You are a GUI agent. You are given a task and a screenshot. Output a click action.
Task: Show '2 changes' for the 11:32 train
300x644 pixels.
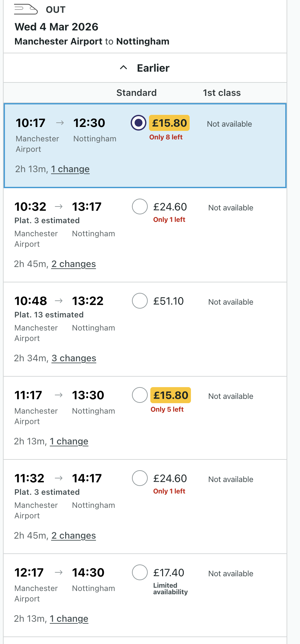tap(73, 536)
